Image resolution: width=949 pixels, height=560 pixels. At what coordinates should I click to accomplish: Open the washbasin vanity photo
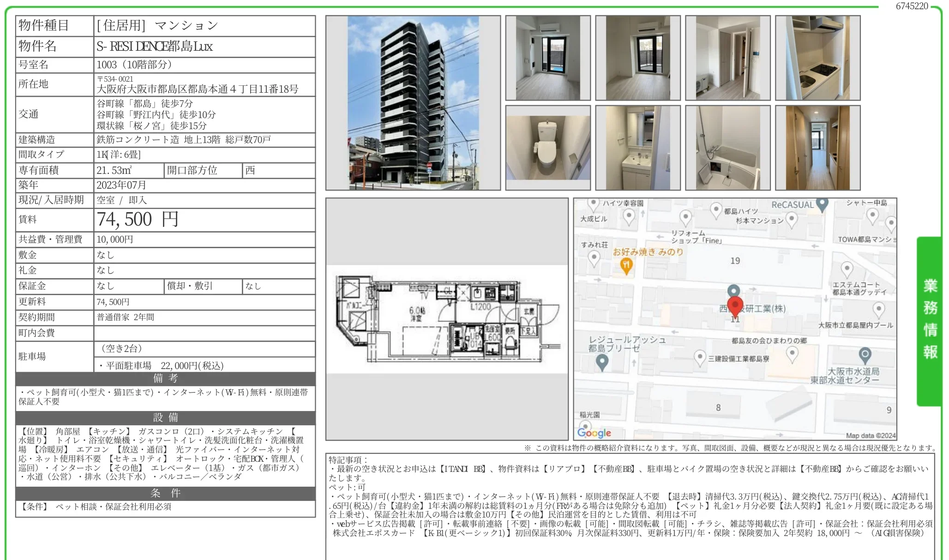pyautogui.click(x=638, y=148)
